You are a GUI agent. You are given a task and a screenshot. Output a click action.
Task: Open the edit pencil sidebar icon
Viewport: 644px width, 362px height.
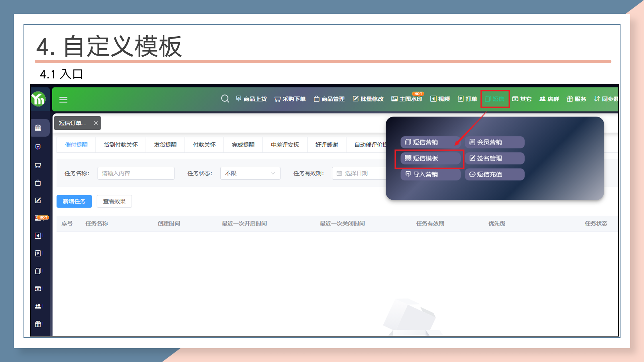coord(38,200)
